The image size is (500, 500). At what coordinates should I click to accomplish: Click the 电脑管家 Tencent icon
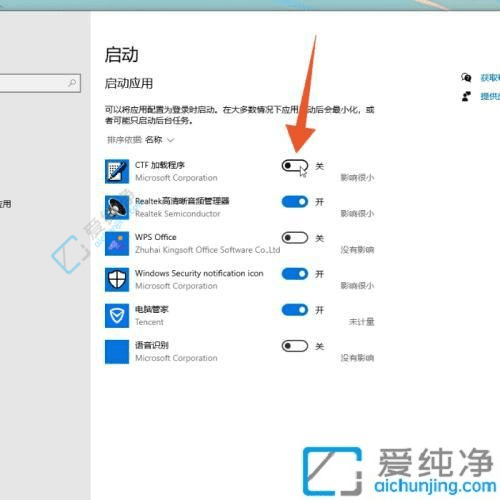117,315
